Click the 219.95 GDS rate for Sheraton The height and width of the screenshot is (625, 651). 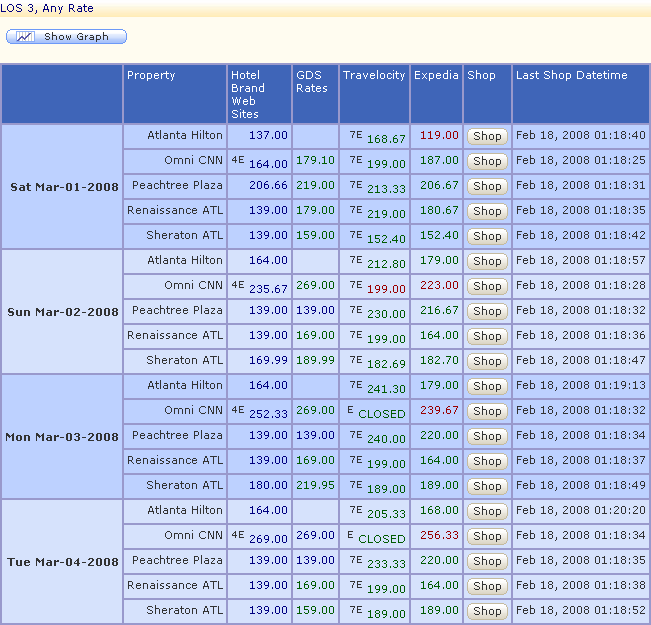(x=315, y=485)
